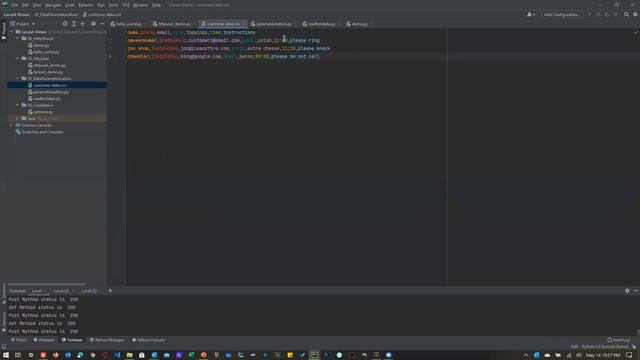This screenshot has height=360, width=640.
Task: Switch to the httpuser_demo.py editor tab
Action: pyautogui.click(x=172, y=24)
